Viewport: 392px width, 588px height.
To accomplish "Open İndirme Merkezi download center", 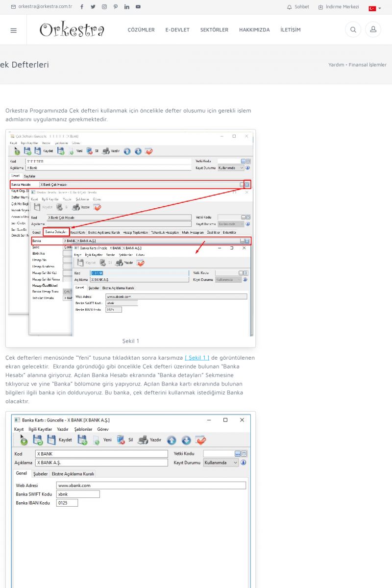I will [x=339, y=7].
